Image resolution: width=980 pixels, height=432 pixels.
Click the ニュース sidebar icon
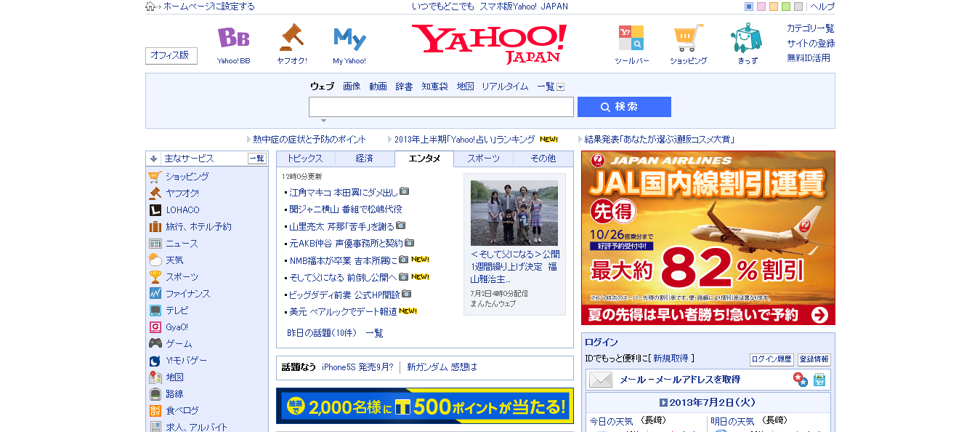pos(155,244)
